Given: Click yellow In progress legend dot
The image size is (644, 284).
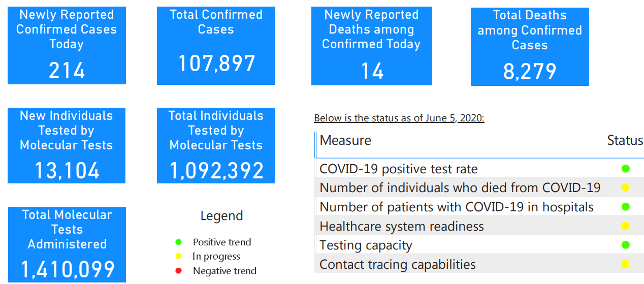Looking at the screenshot, I should tap(178, 257).
